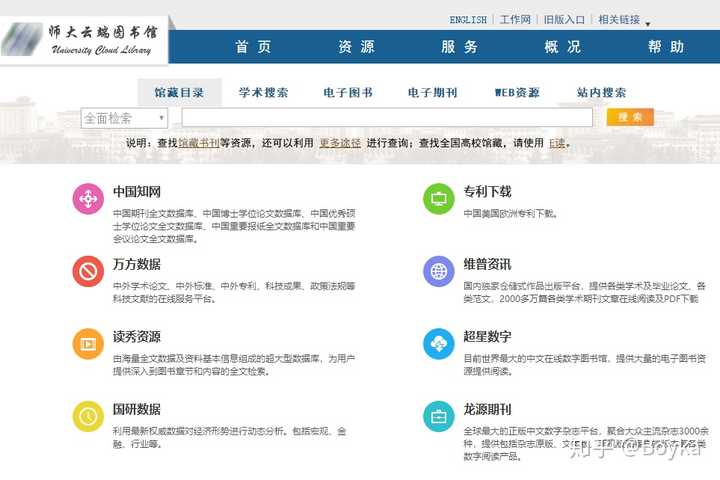720x480 pixels.
Task: Open the 超星数字 heading
Action: coord(487,337)
